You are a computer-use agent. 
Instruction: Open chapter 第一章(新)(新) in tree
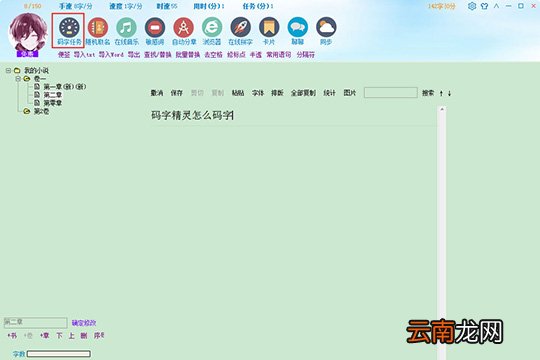(x=65, y=87)
